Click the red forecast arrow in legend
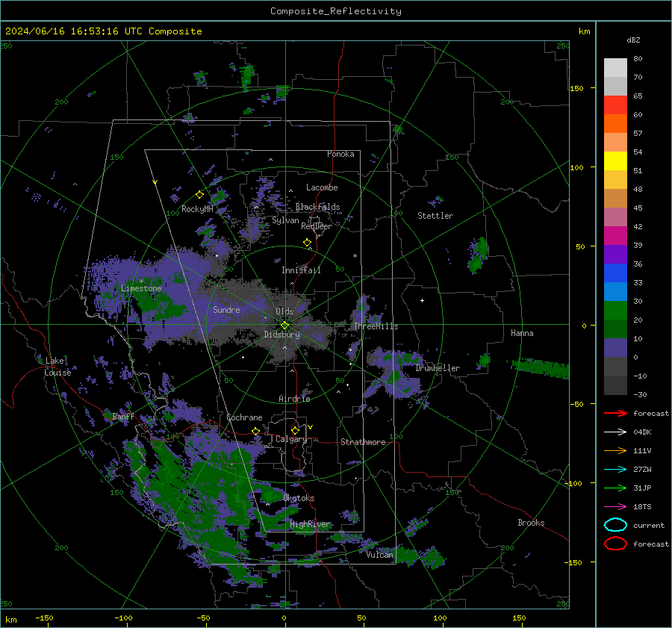 pyautogui.click(x=615, y=413)
